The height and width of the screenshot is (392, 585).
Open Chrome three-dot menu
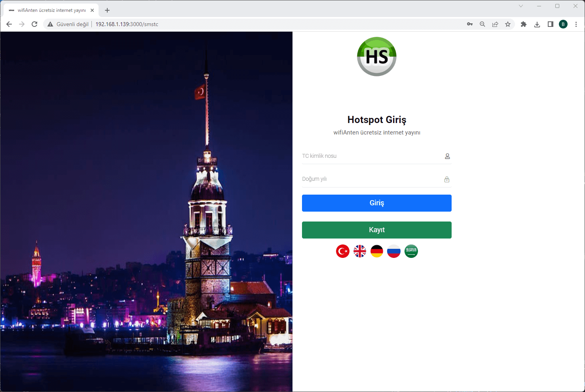tap(576, 24)
